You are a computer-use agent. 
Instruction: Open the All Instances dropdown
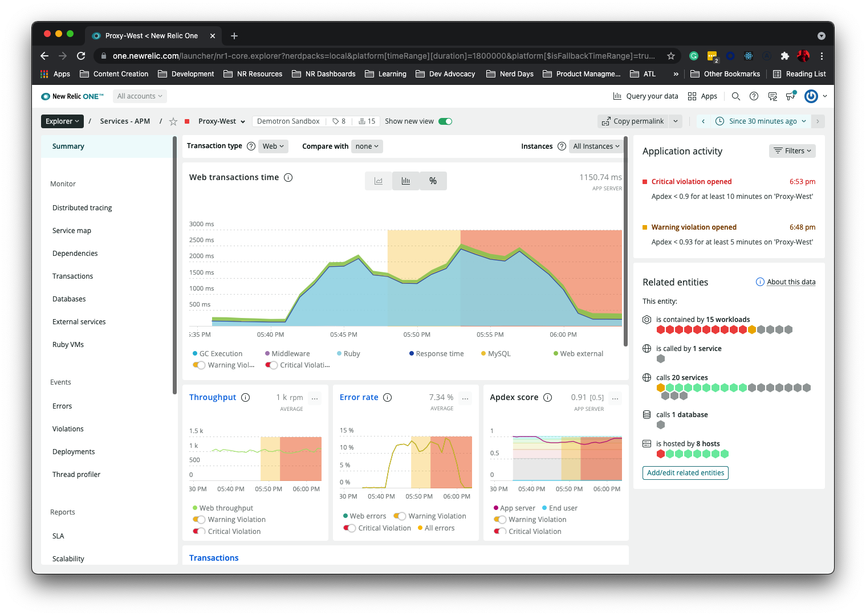click(x=596, y=146)
